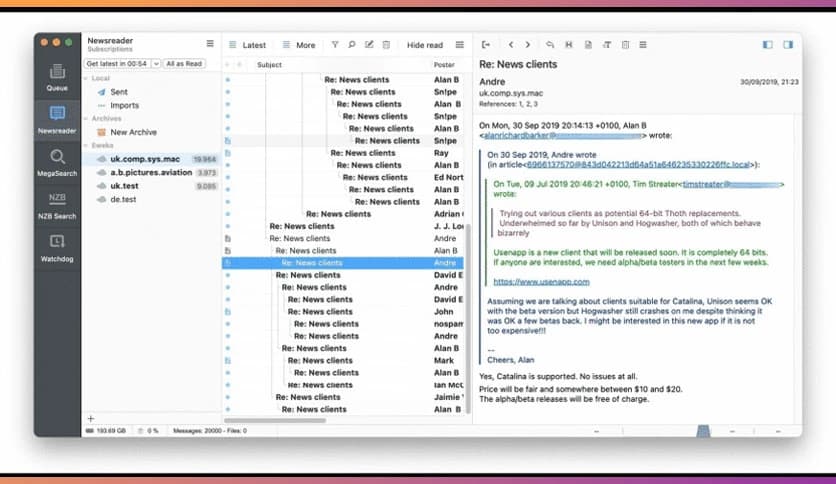This screenshot has height=484, width=836.
Task: Click the search magnifier in message toolbar
Action: [x=352, y=45]
